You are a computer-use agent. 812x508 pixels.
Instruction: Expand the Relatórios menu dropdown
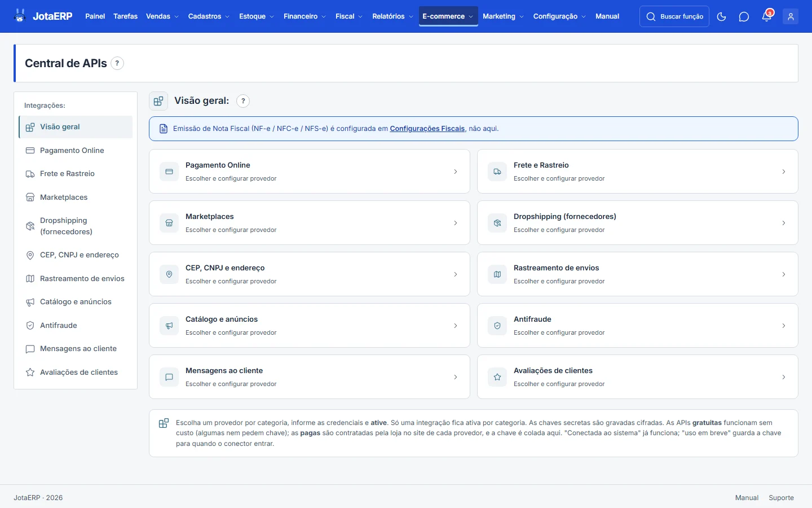[x=392, y=16]
